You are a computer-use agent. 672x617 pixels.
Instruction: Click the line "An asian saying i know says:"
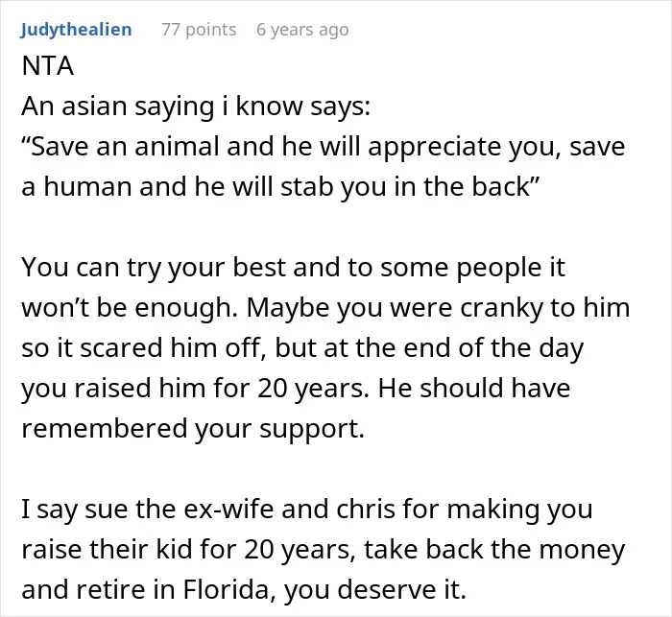(x=196, y=106)
